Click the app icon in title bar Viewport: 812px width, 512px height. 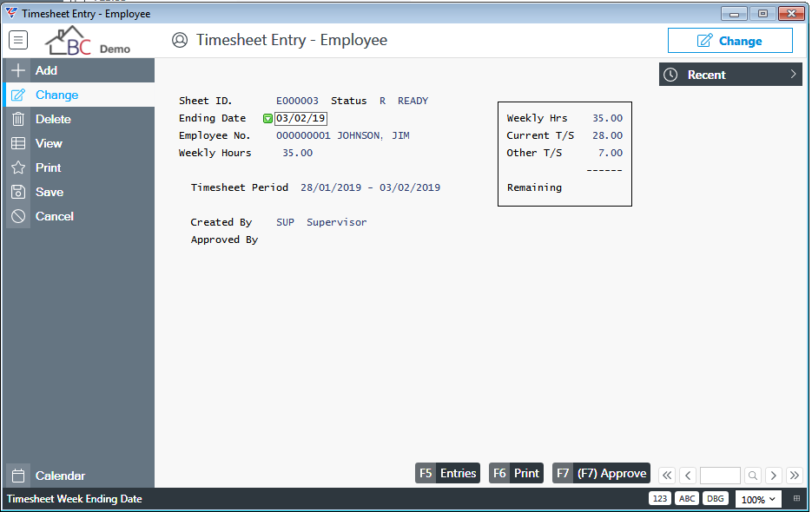coord(11,13)
